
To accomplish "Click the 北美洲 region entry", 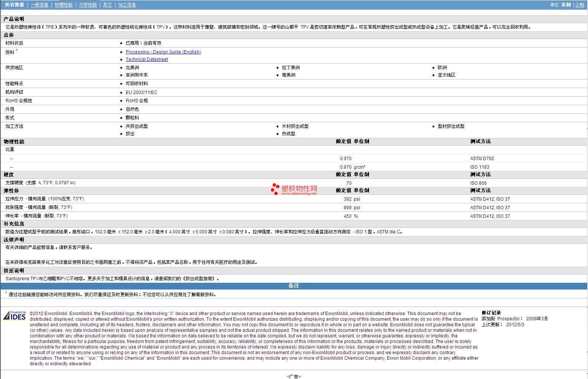I will tap(132, 68).
